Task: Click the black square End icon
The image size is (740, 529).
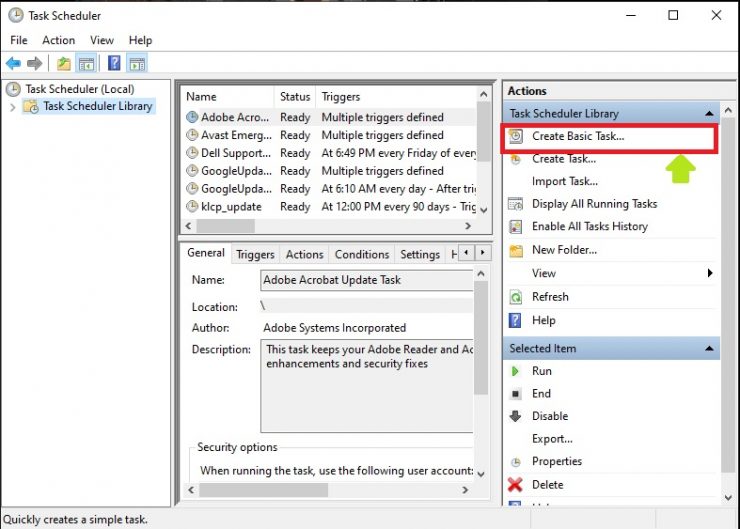Action: tap(516, 394)
